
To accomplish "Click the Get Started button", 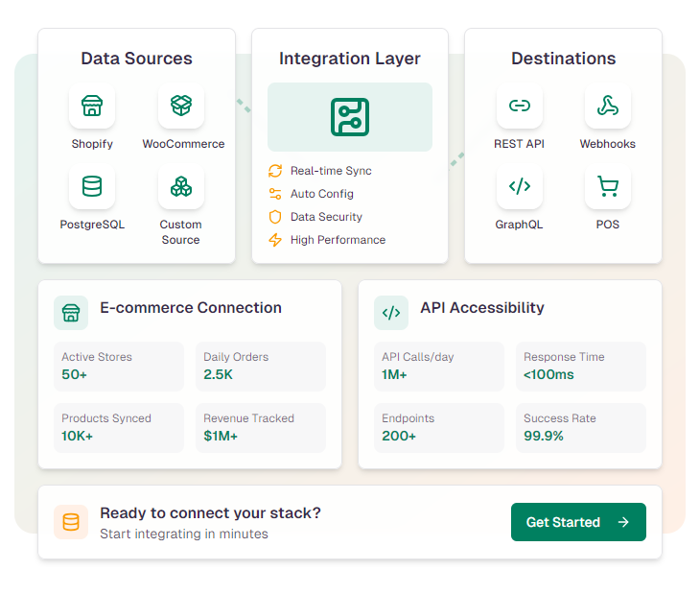I will tap(578, 522).
